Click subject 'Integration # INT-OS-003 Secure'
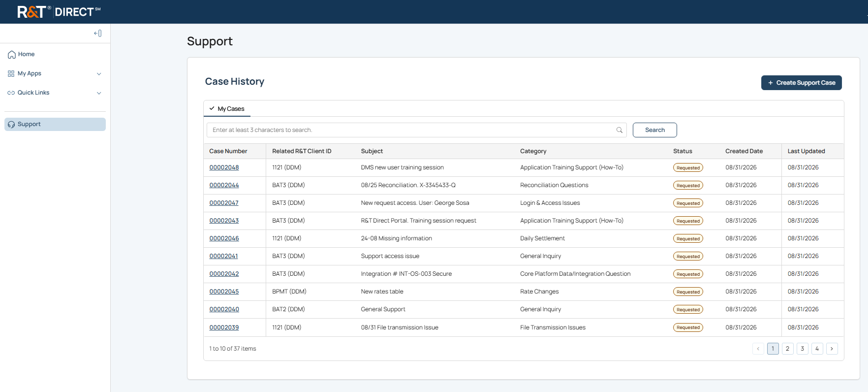 (406, 274)
